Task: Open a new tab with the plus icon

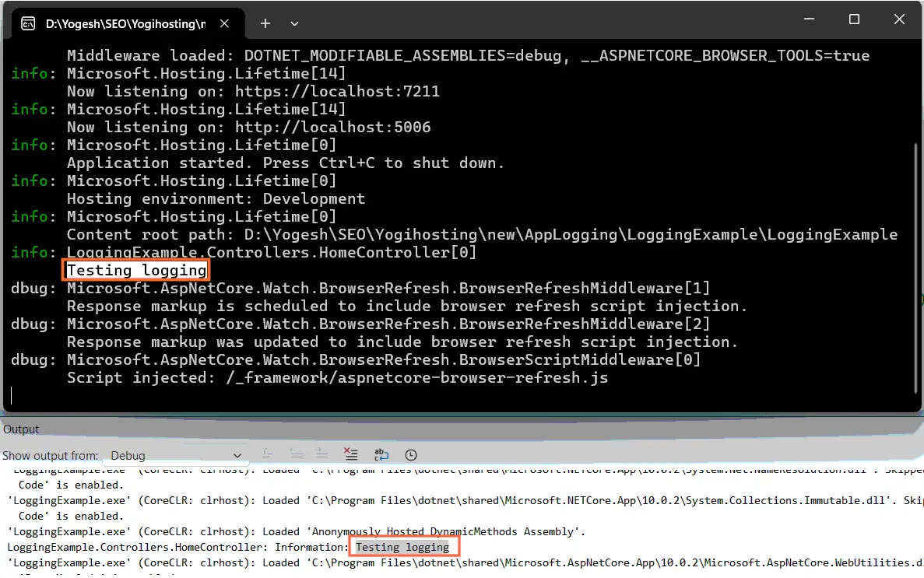Action: coord(265,23)
